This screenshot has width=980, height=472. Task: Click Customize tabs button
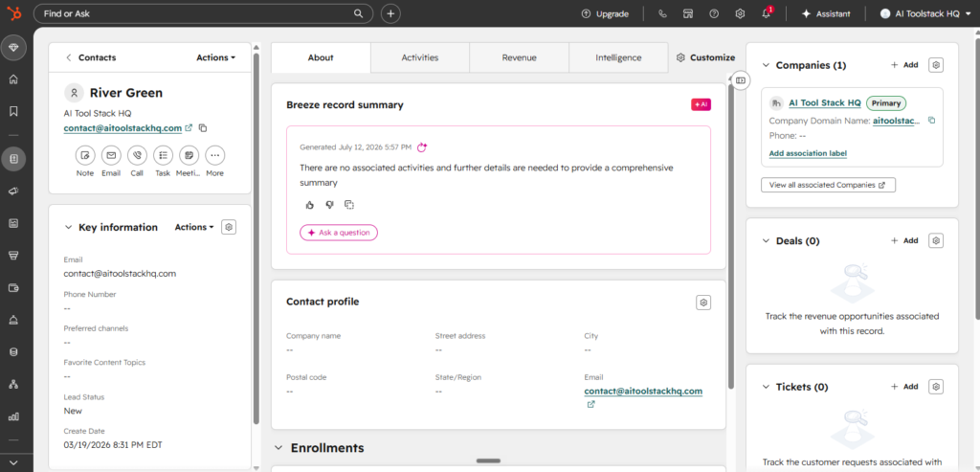(x=705, y=57)
